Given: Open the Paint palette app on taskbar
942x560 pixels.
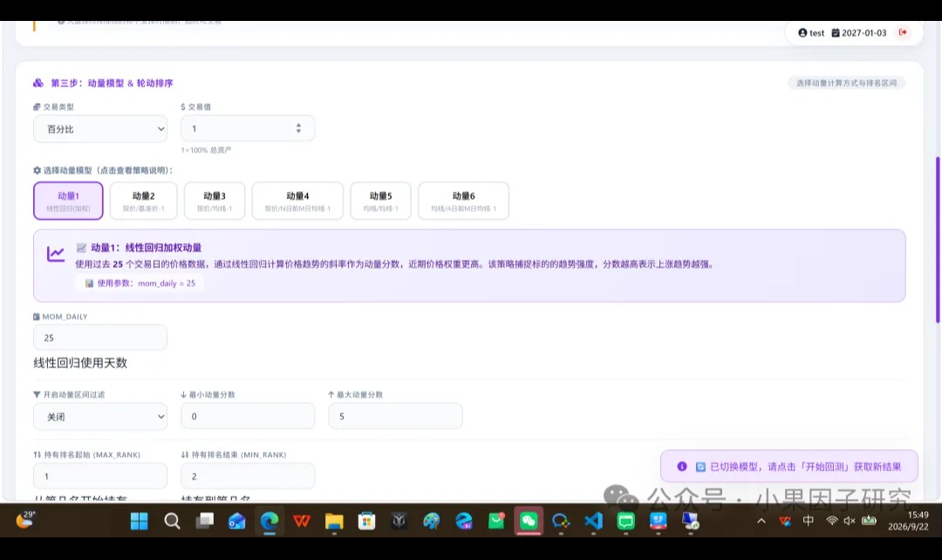Looking at the screenshot, I should pos(432,521).
